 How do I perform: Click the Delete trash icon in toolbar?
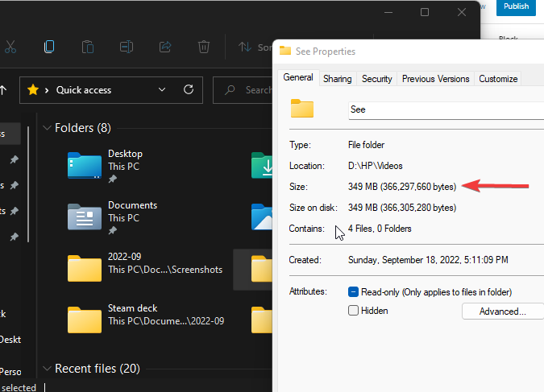[x=204, y=47]
